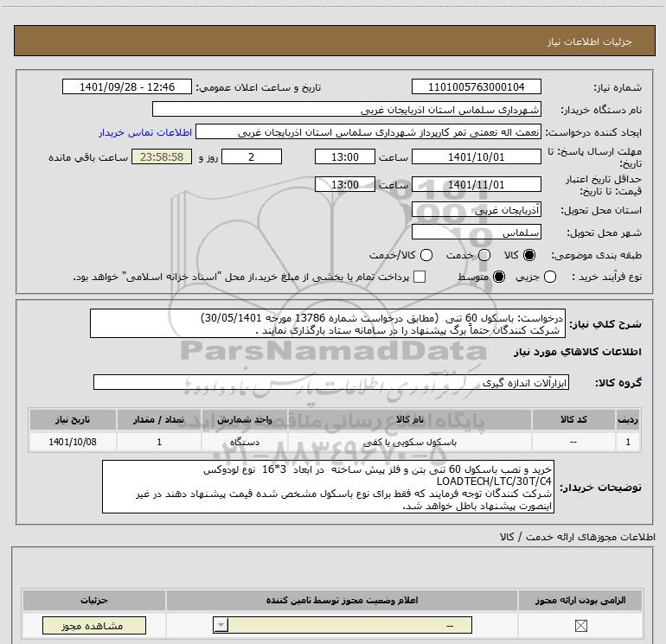Screen dimensions: 666x644
Task: Open the permit status dropdown arrow
Action: 221,625
